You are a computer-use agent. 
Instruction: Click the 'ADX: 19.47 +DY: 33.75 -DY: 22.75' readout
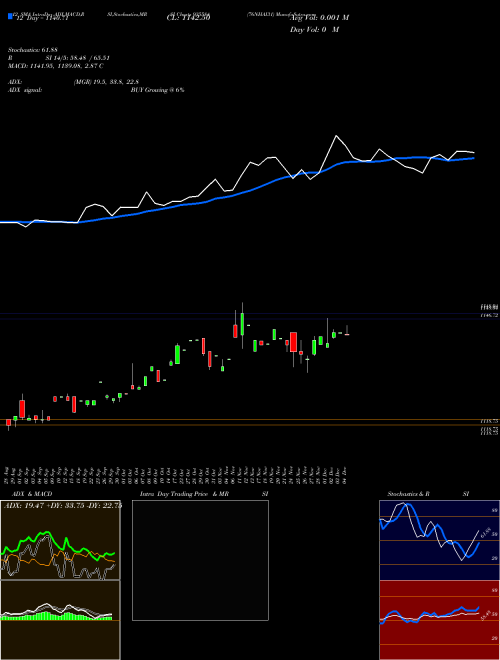(63, 505)
